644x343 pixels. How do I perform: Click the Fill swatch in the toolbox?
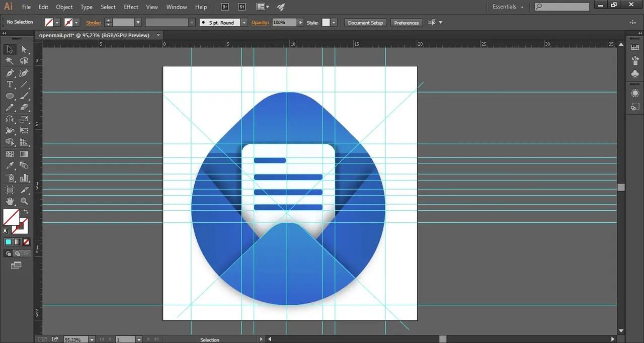click(x=11, y=217)
